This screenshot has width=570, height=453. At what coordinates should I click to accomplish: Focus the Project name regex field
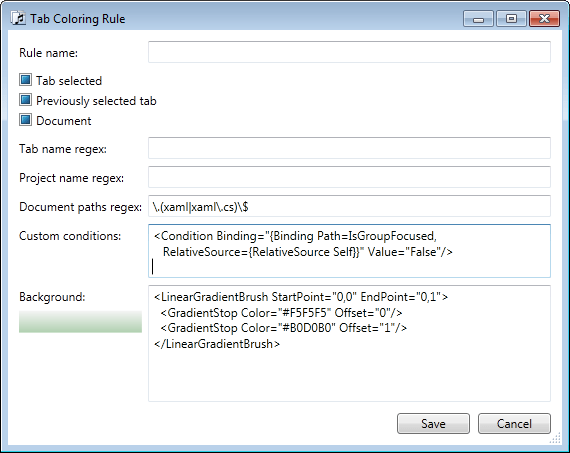tap(349, 177)
